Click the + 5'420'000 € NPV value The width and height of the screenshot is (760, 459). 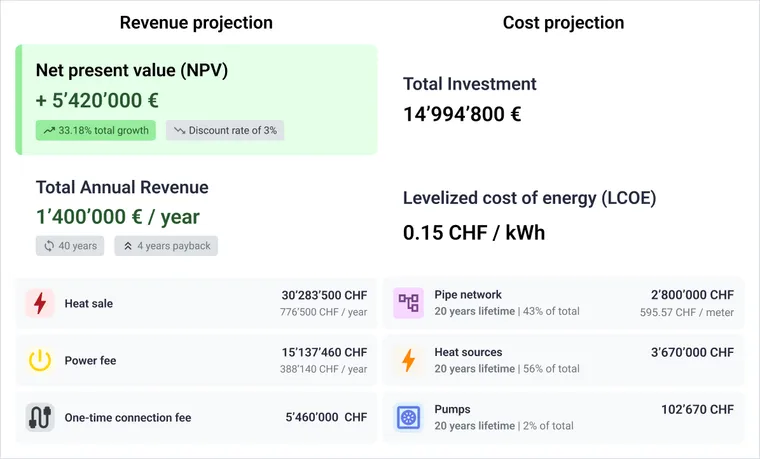click(97, 100)
